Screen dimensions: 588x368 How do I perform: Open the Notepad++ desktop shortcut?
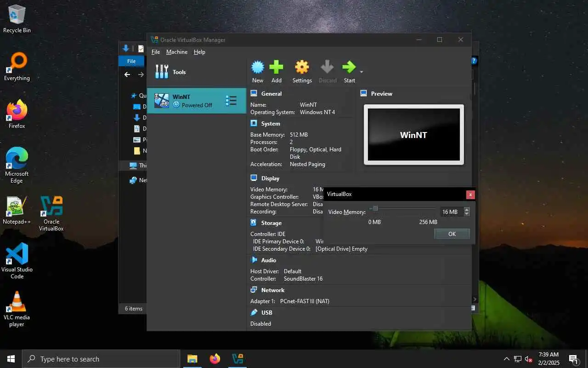pyautogui.click(x=17, y=210)
